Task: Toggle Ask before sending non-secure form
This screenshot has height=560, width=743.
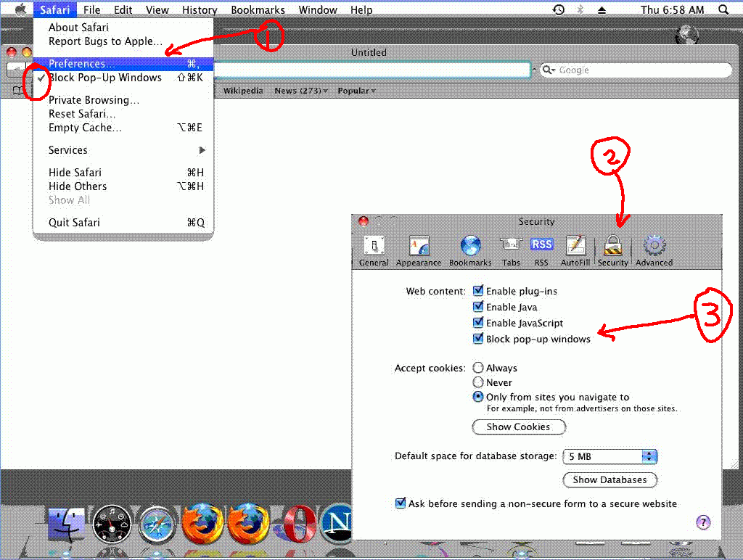Action: coord(401,503)
